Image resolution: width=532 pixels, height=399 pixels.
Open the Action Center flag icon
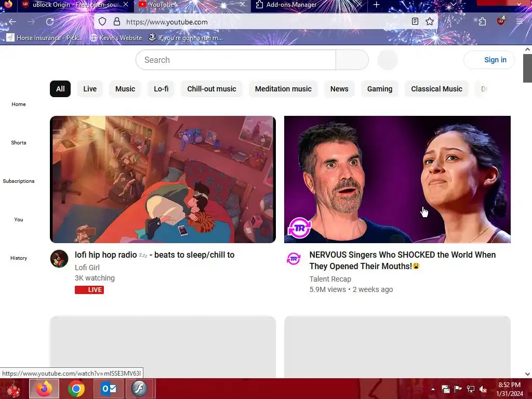(x=458, y=389)
